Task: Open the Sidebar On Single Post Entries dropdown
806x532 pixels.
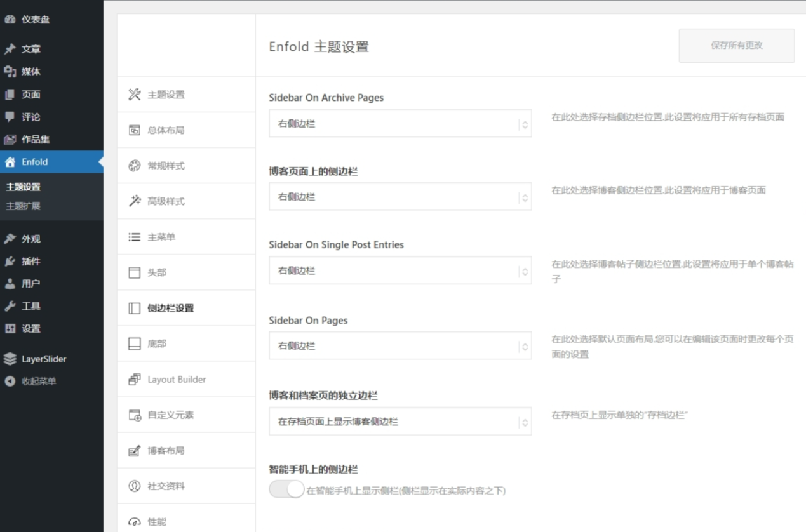Action: pyautogui.click(x=400, y=270)
